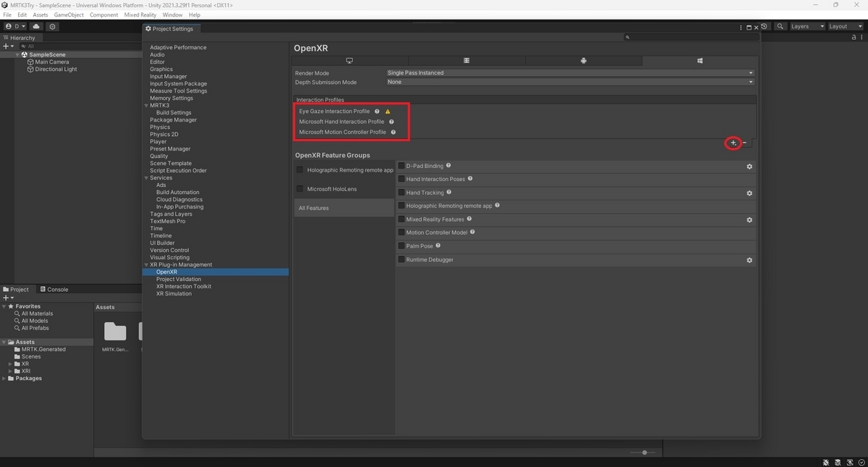Enable the Hand Tracking feature

(x=401, y=193)
